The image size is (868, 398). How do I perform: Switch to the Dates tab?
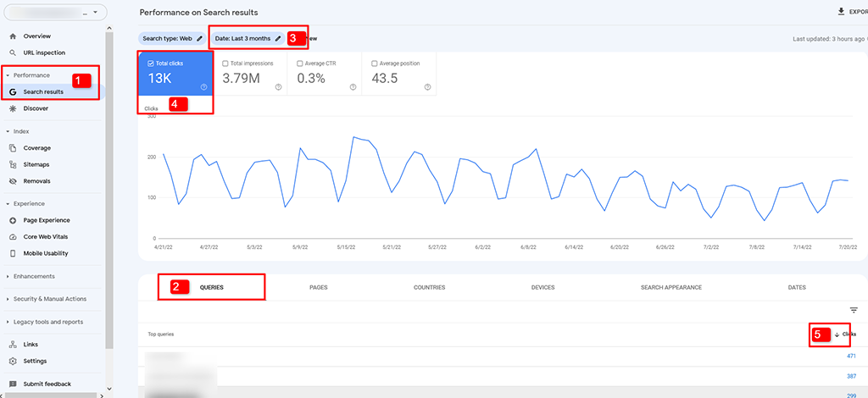[797, 287]
